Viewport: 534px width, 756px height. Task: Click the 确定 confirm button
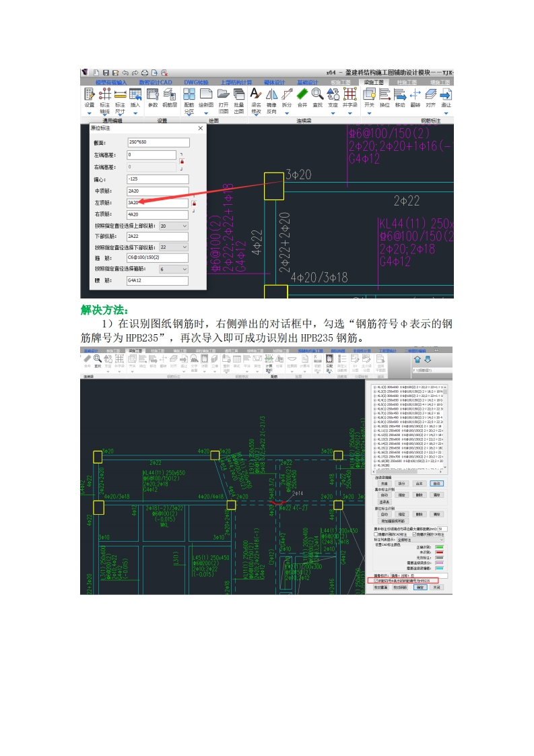[x=420, y=588]
